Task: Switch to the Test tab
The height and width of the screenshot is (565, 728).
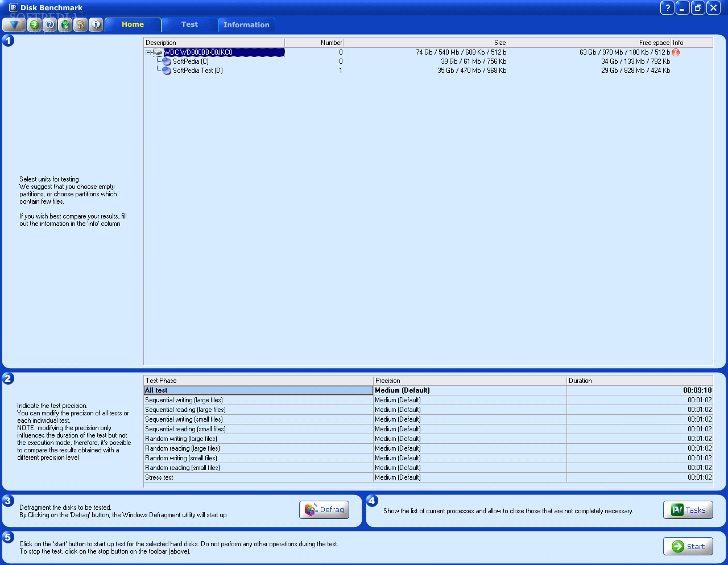Action: point(189,24)
